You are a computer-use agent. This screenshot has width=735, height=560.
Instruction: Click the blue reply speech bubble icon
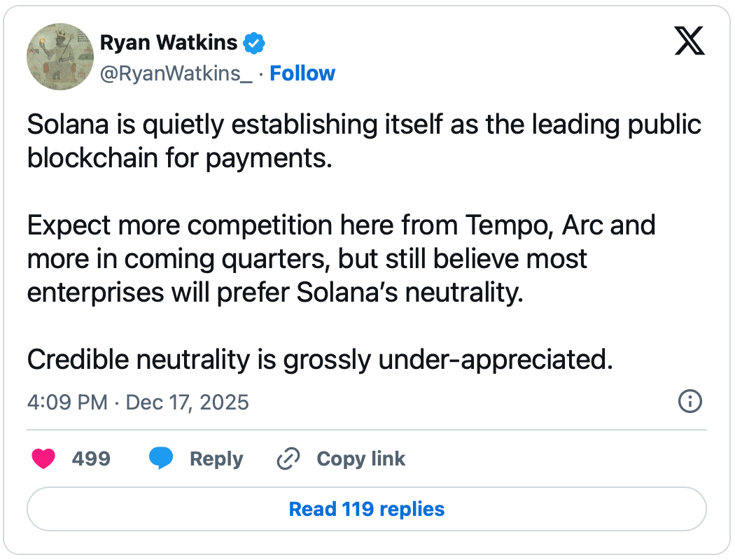[x=160, y=458]
